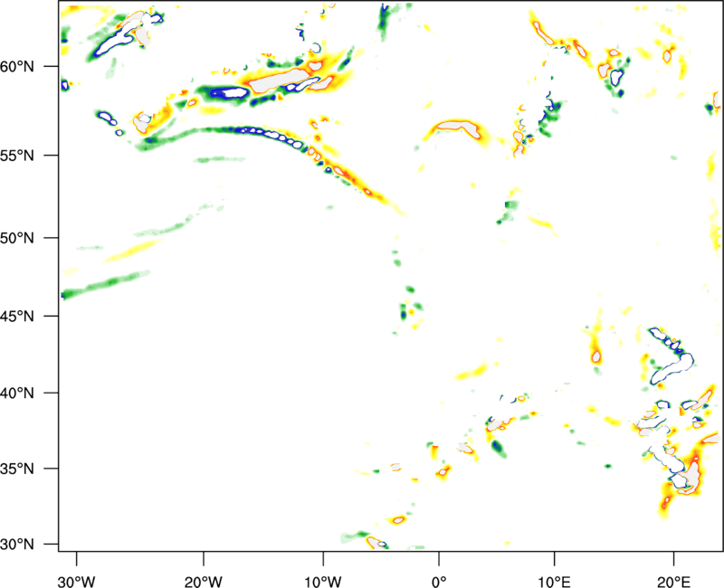Screen dimensions: 724x588
Task: Click the 55°N latitude label
Action: 17,156
